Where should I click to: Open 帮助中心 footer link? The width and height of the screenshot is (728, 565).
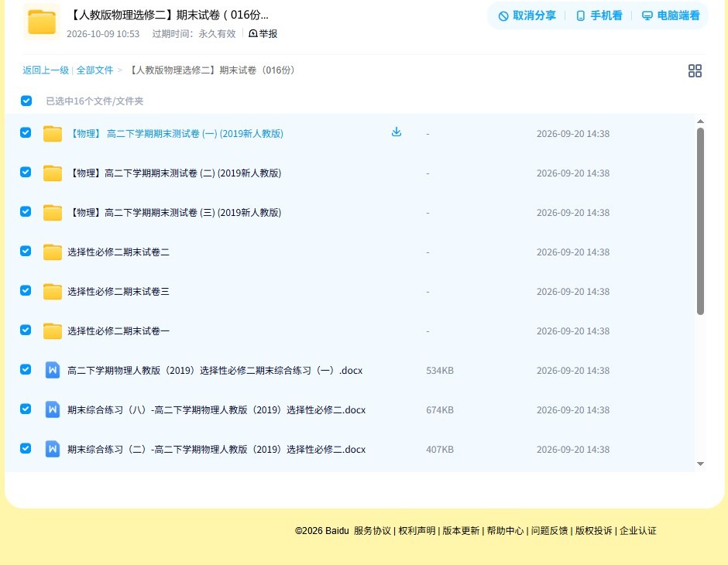tap(505, 531)
